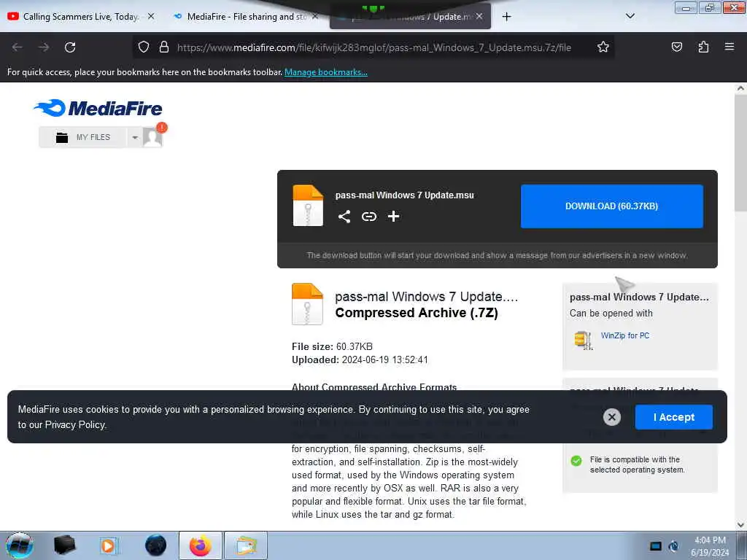Open the Extensions puzzle icon
This screenshot has height=560, width=747.
click(703, 47)
